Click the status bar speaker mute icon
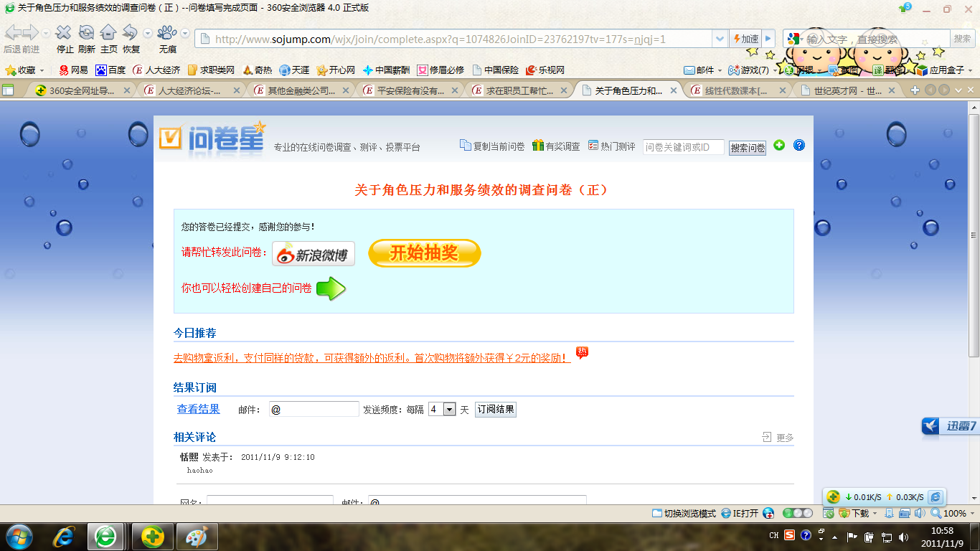The image size is (980, 551). click(x=919, y=514)
